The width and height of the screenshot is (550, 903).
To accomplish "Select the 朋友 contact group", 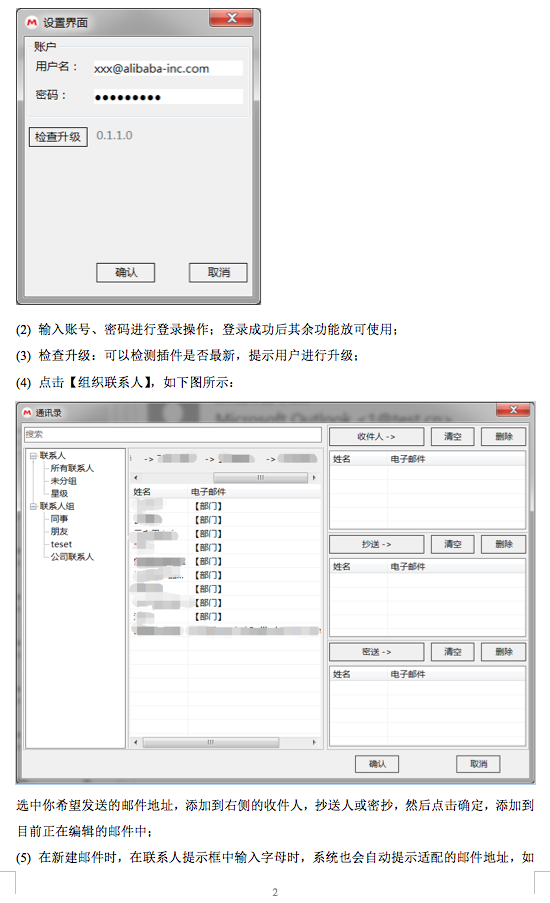I will pyautogui.click(x=59, y=532).
